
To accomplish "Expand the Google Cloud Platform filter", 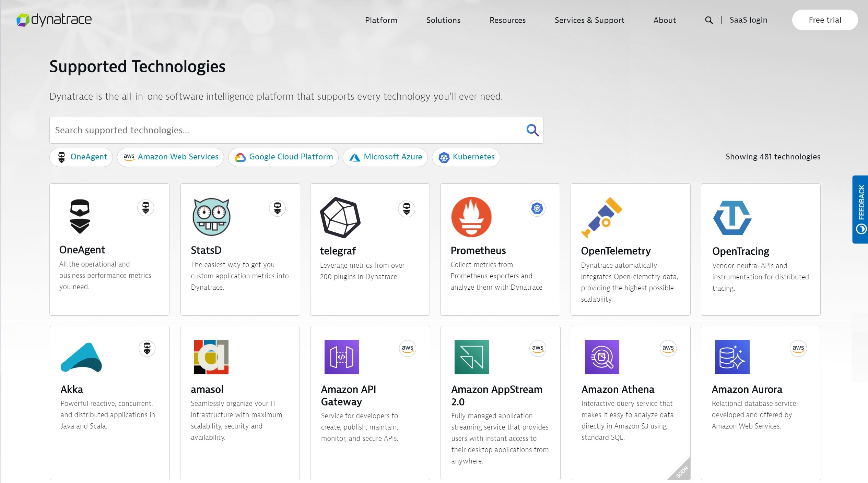I will tap(284, 157).
